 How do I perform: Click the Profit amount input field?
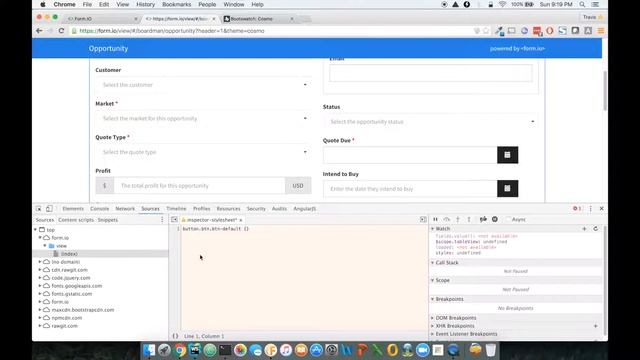(200, 186)
